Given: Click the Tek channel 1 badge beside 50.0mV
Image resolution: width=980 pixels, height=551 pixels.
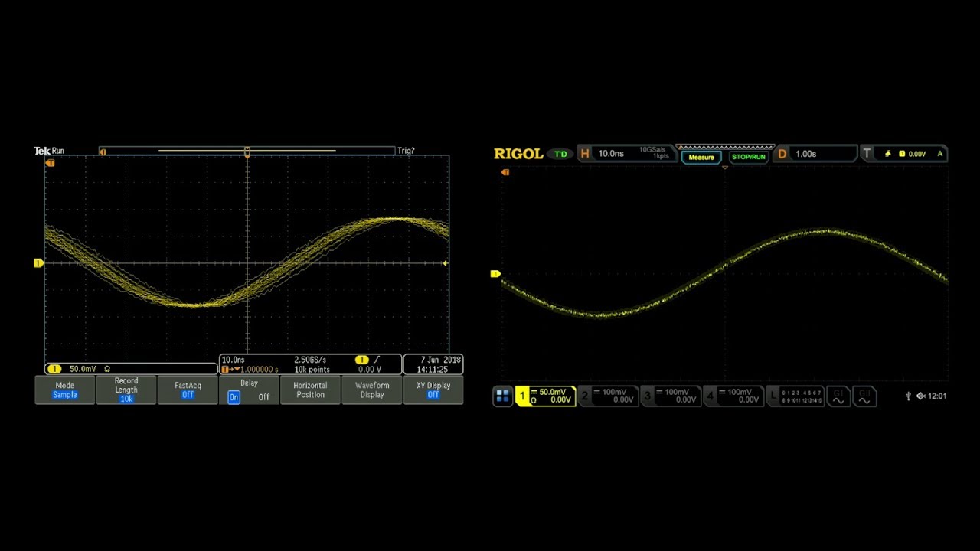Looking at the screenshot, I should tap(54, 369).
